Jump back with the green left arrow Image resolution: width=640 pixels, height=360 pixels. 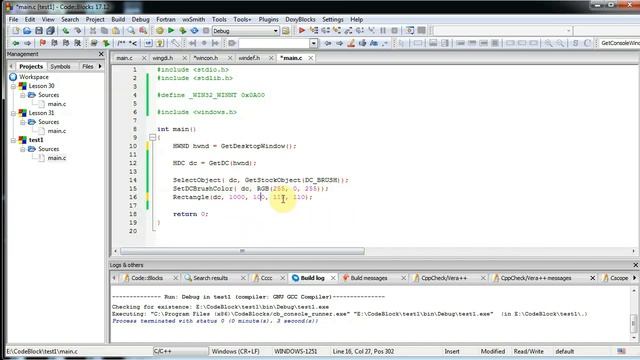coord(16,43)
